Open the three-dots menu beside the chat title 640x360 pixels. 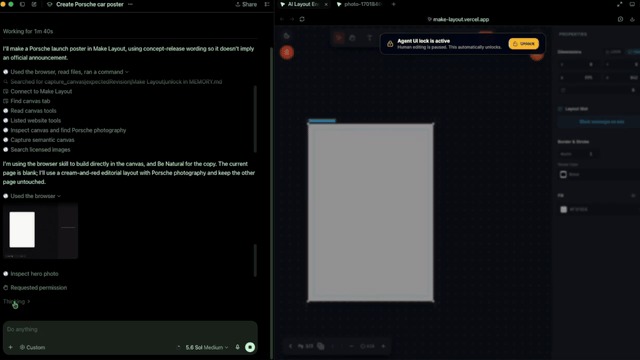130,4
